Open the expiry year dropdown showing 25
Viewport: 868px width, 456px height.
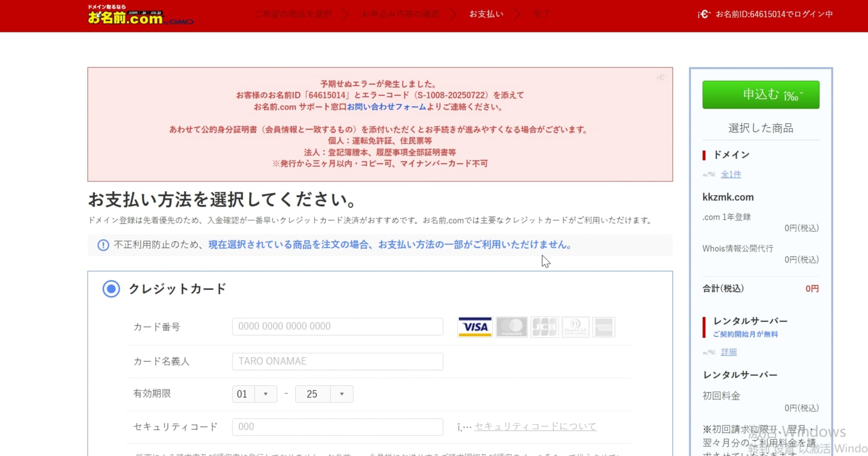[324, 394]
